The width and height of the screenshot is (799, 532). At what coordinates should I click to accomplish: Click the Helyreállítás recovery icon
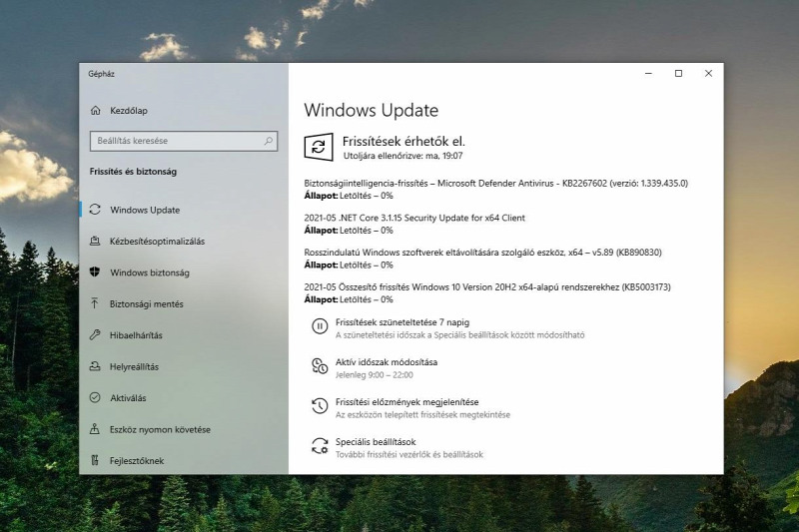(x=95, y=366)
